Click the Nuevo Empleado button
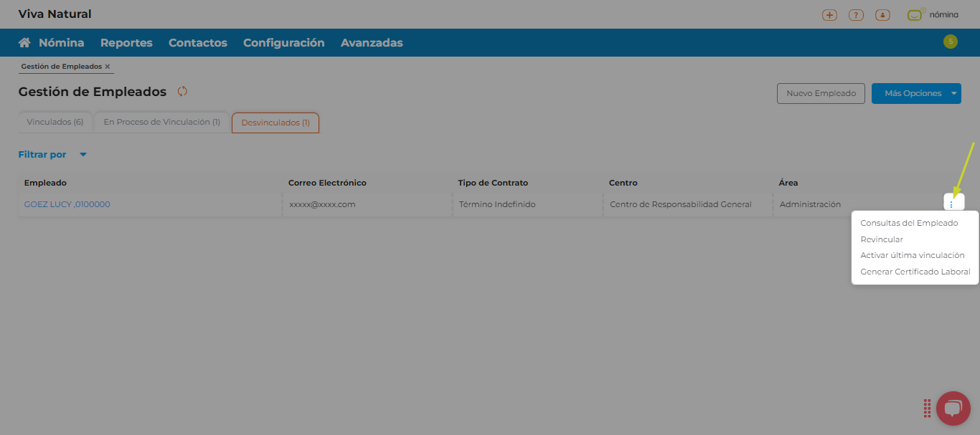This screenshot has width=980, height=435. pos(821,93)
